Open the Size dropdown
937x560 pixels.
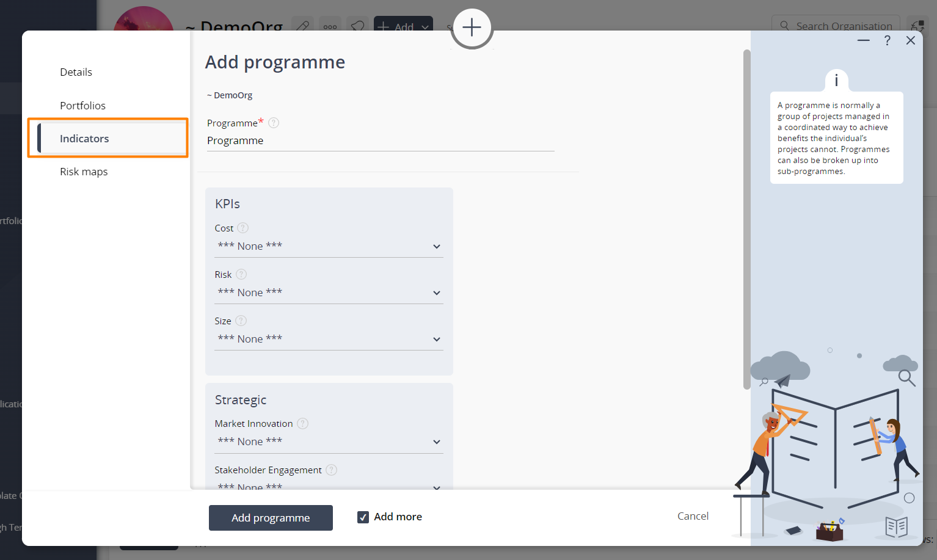(x=329, y=339)
